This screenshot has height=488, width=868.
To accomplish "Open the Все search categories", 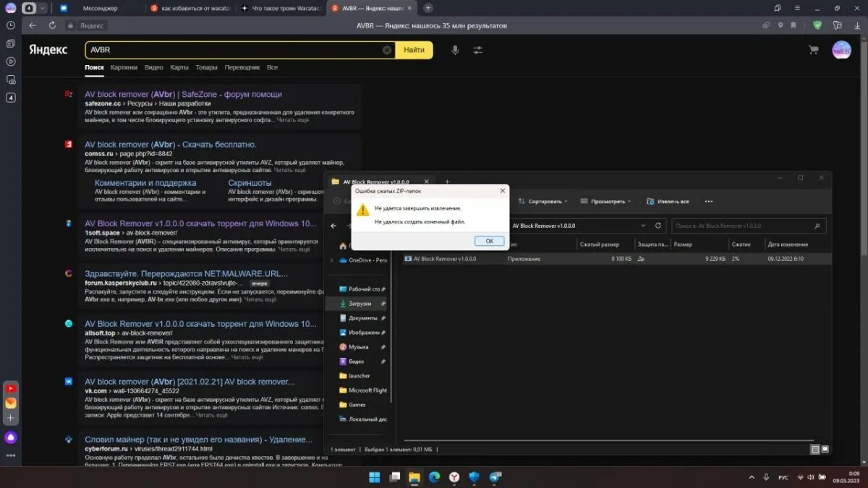I will (x=272, y=67).
